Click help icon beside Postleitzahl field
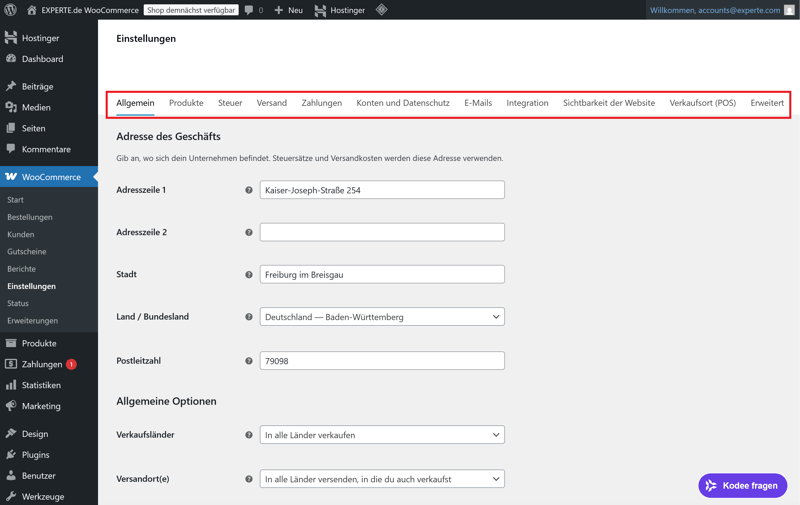Viewport: 800px width, 505px height. coord(249,361)
